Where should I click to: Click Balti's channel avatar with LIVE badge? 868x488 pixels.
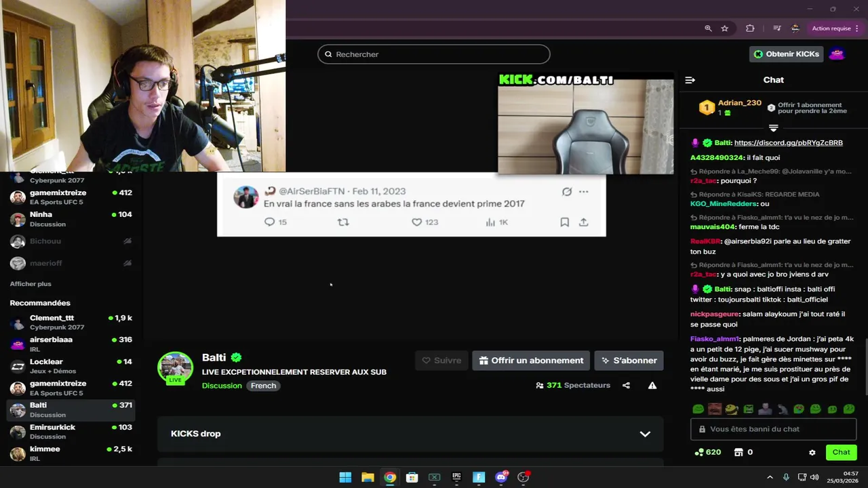coord(176,368)
